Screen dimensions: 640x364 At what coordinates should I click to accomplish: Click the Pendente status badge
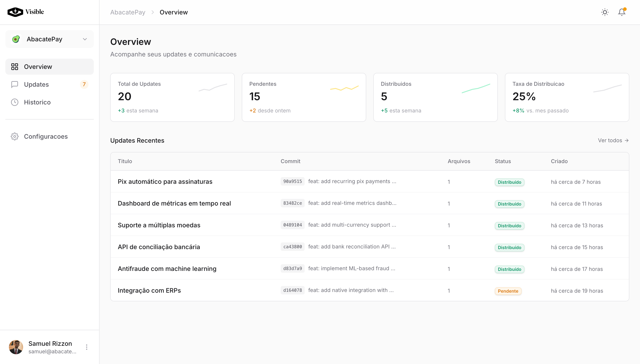pyautogui.click(x=508, y=291)
